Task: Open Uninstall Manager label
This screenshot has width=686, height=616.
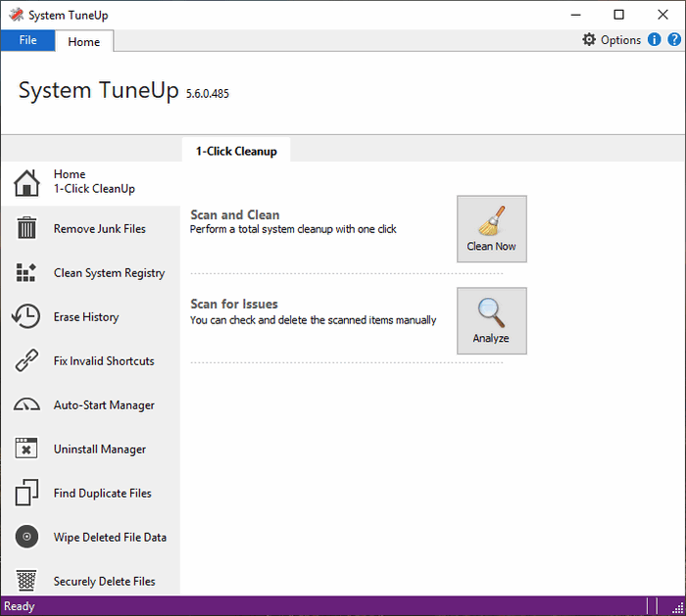Action: click(x=100, y=449)
